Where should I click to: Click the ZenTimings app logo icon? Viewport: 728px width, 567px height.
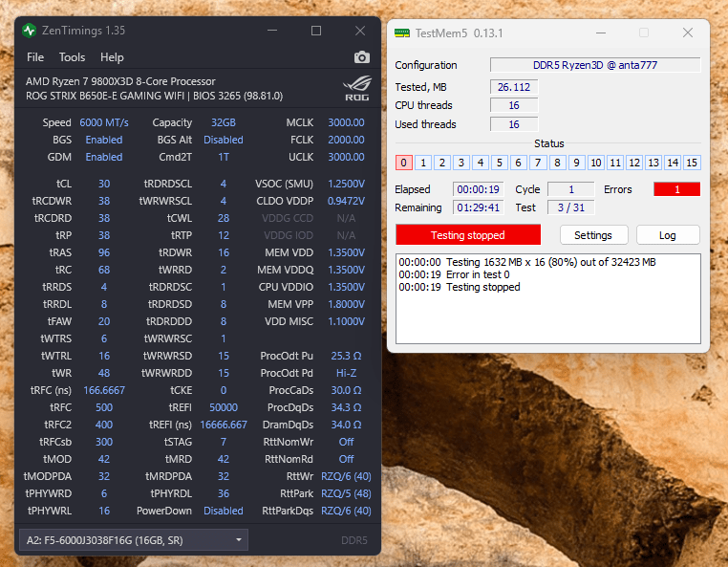click(30, 31)
